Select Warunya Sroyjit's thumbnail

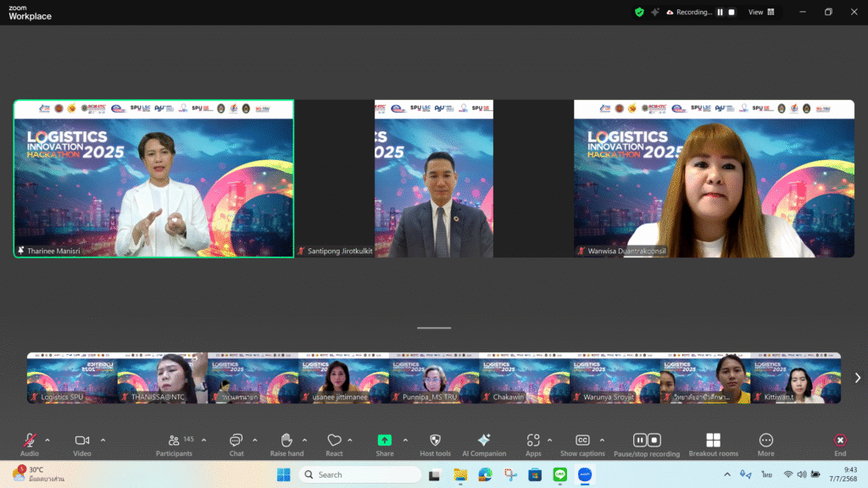pyautogui.click(x=615, y=378)
